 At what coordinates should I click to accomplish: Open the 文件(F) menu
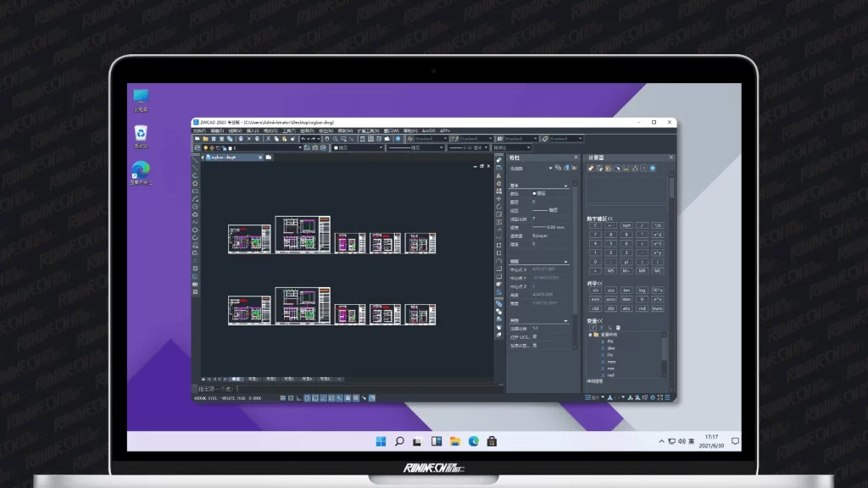click(199, 131)
